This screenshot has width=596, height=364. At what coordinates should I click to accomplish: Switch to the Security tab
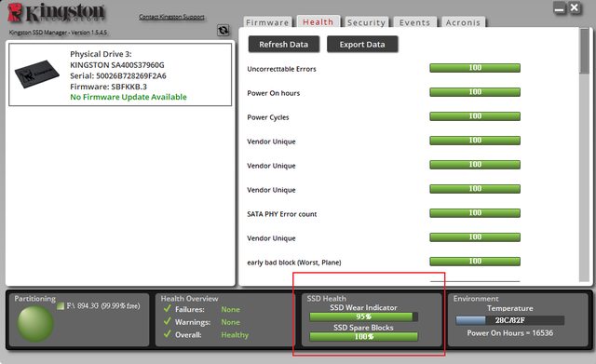click(366, 22)
